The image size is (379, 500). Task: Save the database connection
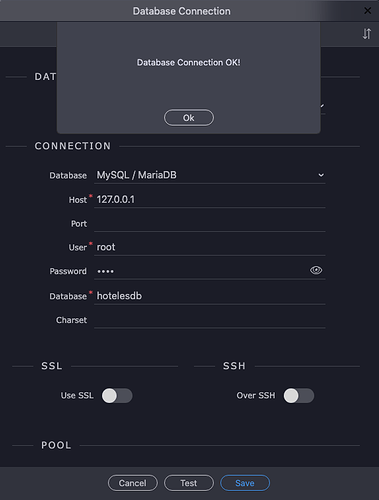tap(245, 483)
